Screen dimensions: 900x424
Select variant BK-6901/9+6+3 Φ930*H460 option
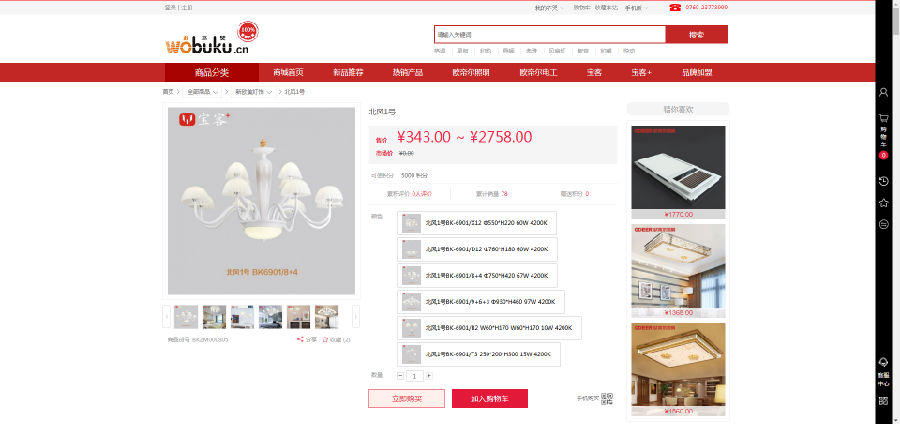click(481, 302)
